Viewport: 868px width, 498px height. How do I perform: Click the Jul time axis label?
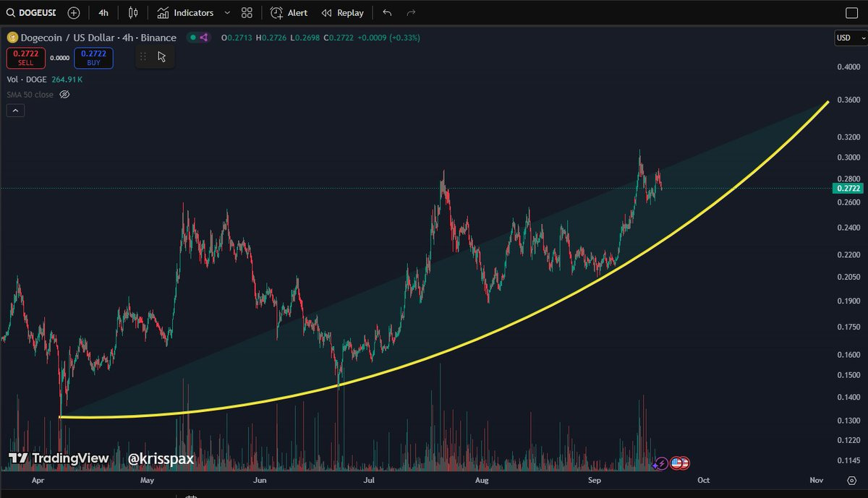coord(370,480)
